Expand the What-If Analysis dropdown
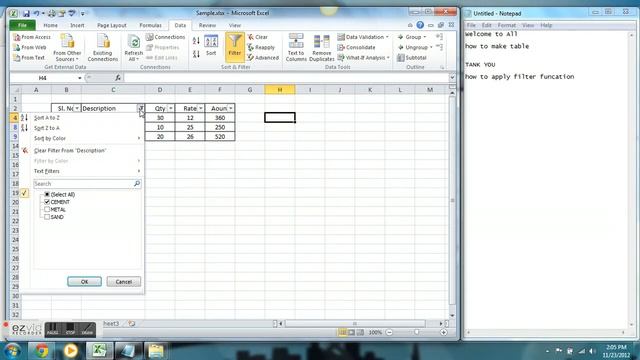This screenshot has width=640, height=360. 388,58
